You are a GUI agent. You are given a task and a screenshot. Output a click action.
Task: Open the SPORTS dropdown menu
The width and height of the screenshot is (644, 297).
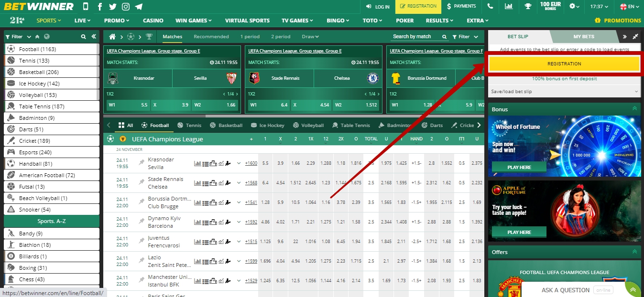[49, 21]
